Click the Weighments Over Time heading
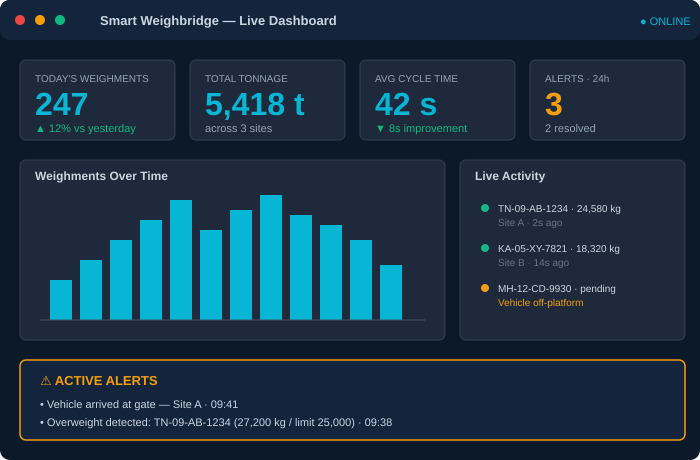The width and height of the screenshot is (700, 460). (x=101, y=176)
